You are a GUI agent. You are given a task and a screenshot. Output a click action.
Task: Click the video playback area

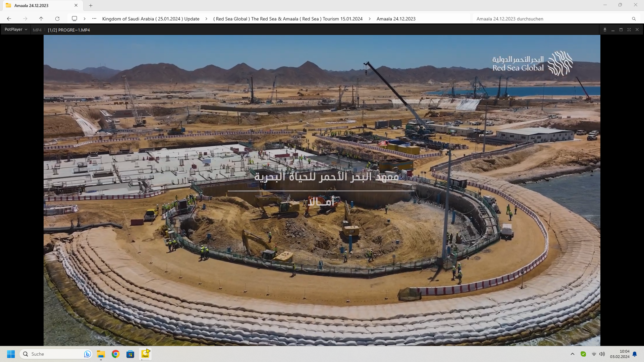coord(322,190)
